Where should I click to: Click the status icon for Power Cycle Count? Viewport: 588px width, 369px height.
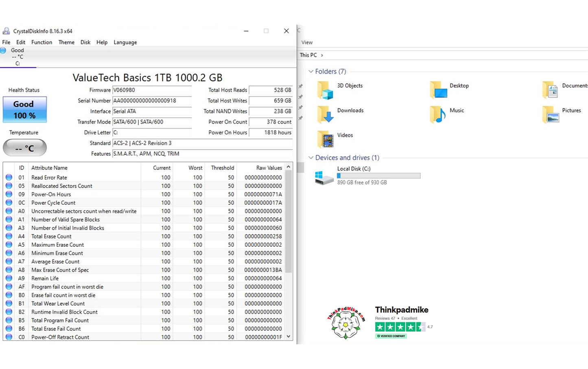coord(9,203)
